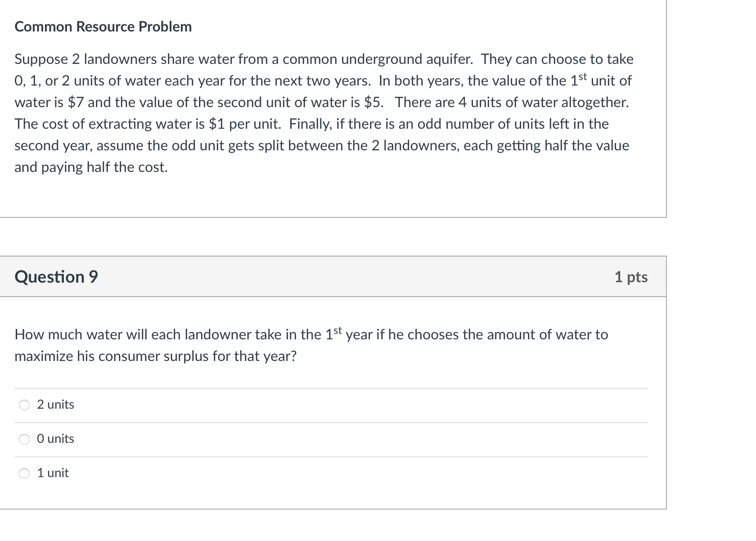Image resolution: width=756 pixels, height=541 pixels.
Task: Select the "1 unit" radio button
Action: coord(24,473)
